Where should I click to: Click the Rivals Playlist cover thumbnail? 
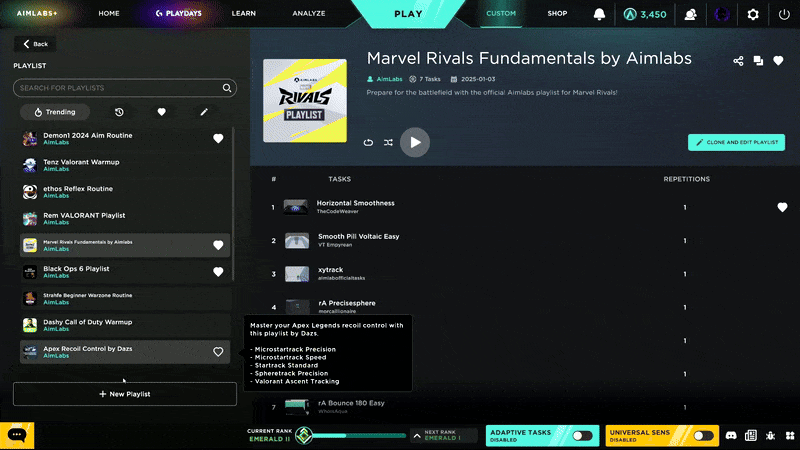tap(305, 101)
